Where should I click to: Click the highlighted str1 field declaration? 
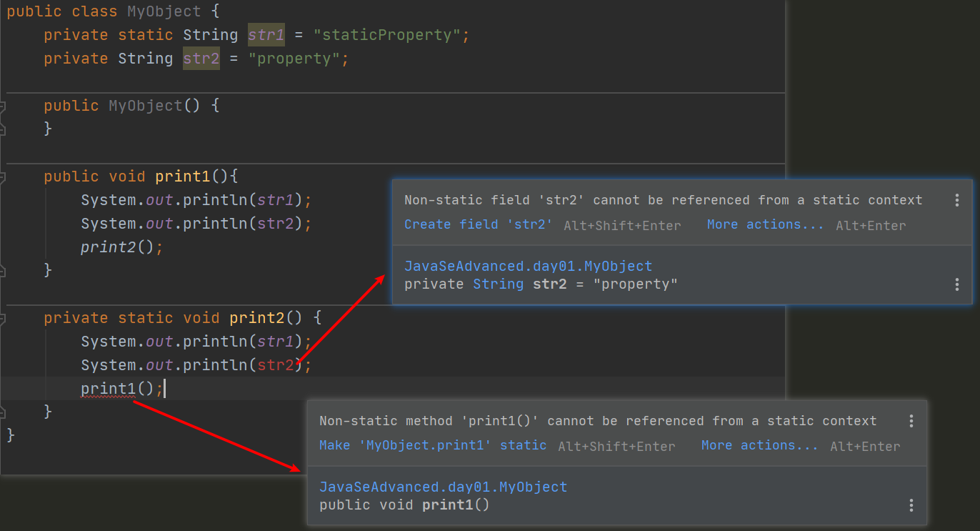266,35
